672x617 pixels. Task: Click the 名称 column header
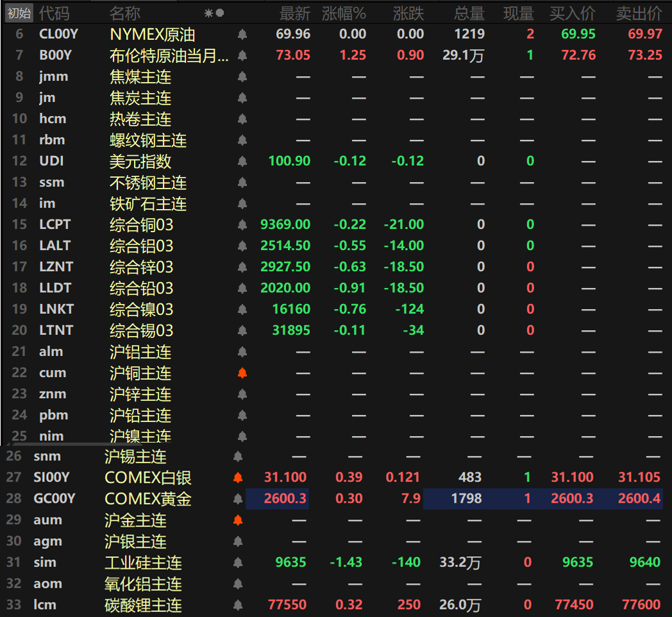coord(125,13)
